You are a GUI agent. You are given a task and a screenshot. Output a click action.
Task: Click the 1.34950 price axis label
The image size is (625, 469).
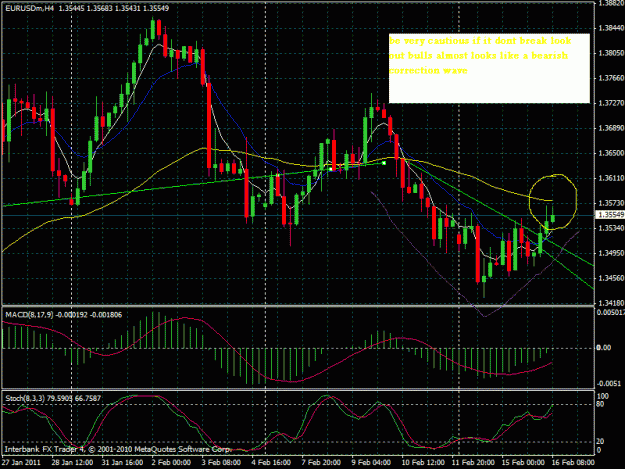point(611,253)
